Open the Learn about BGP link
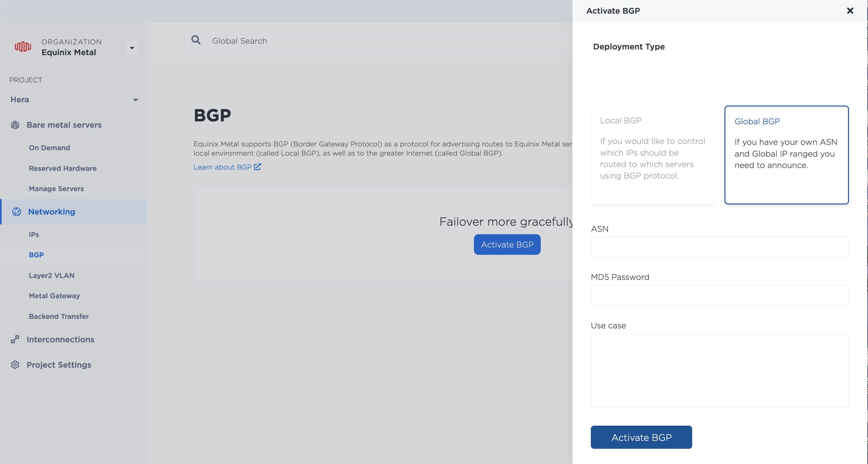 pos(223,167)
